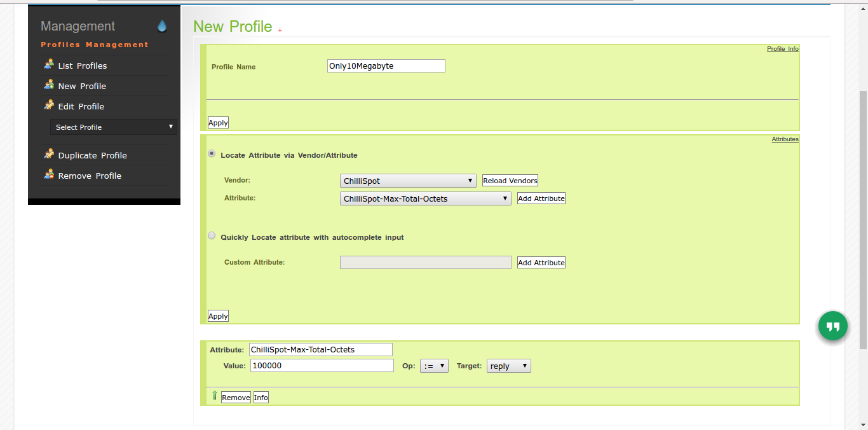The image size is (868, 430).
Task: Switch to the Attributes tab
Action: 785,139
